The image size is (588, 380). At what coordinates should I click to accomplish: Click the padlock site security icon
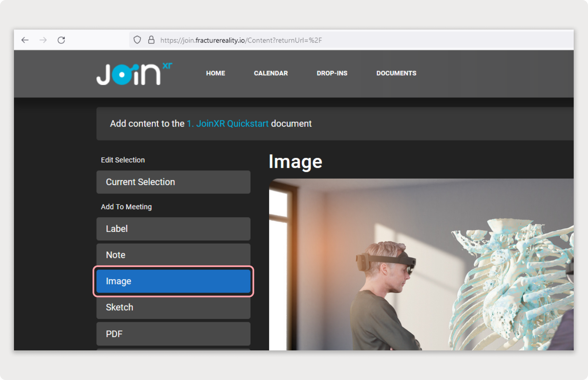pos(151,40)
